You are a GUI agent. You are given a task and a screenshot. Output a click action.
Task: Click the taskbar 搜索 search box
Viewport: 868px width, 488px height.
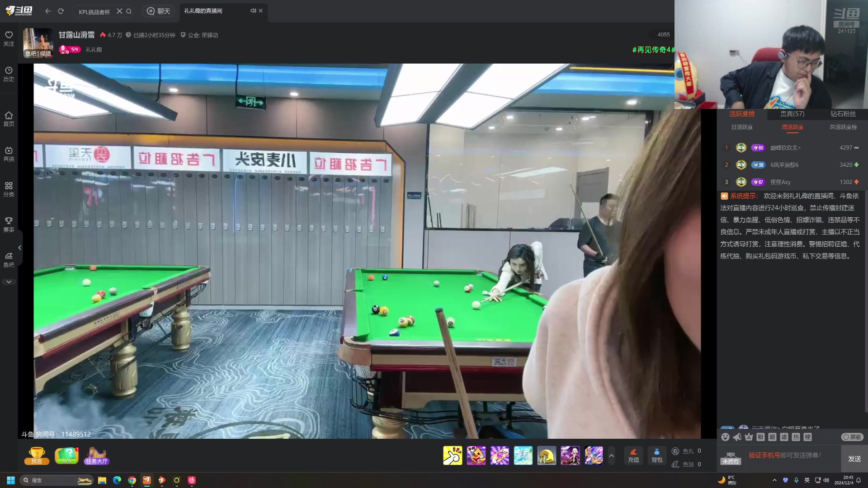click(x=57, y=480)
